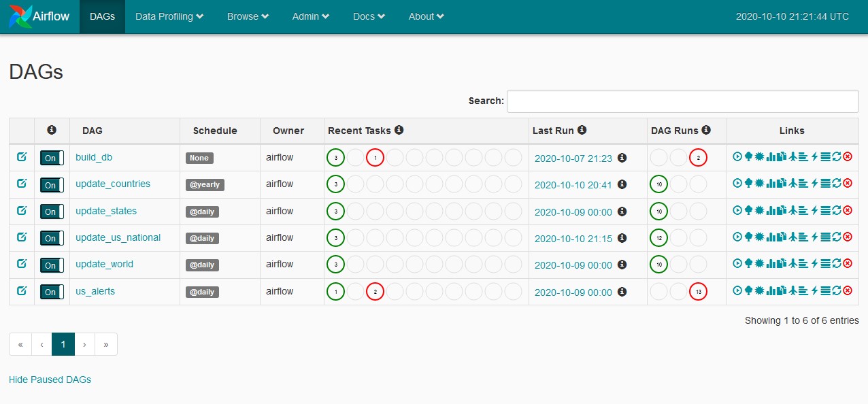
Task: Open the Browse dropdown menu
Action: pos(248,16)
